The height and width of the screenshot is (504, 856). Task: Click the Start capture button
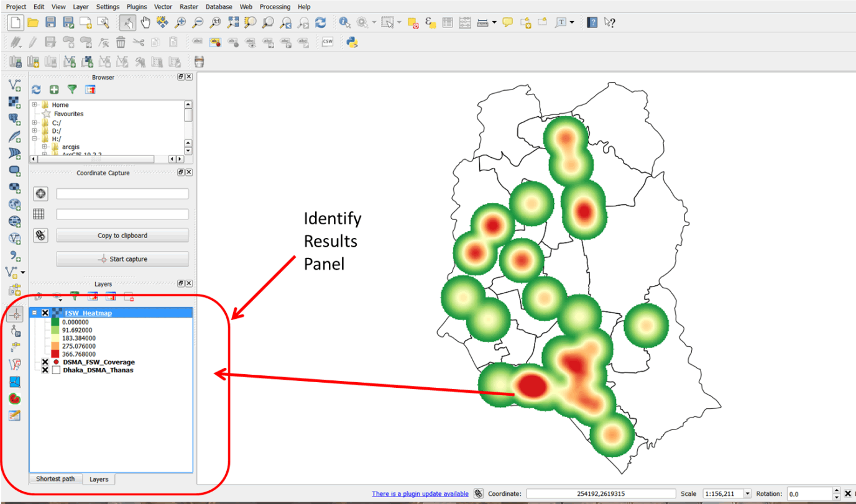pos(122,259)
